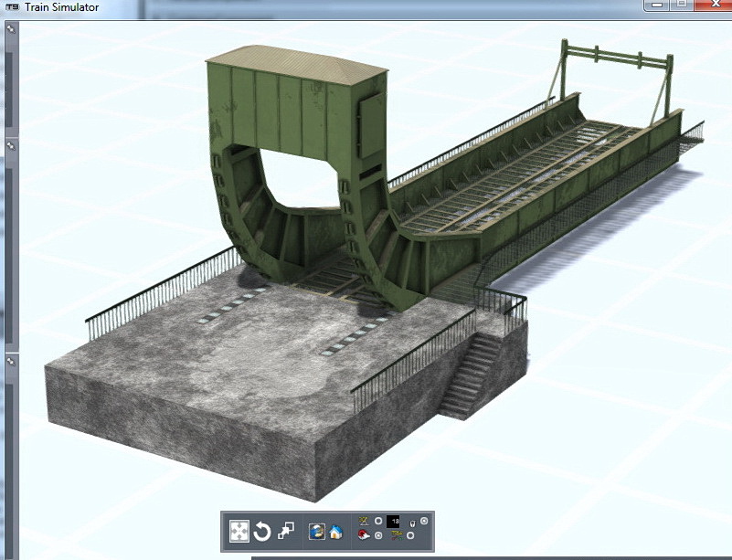Click the red magnet snap icon

click(366, 535)
